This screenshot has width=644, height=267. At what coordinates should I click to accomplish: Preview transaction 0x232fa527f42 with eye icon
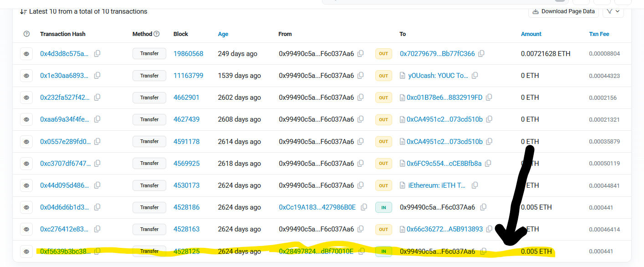tap(26, 98)
